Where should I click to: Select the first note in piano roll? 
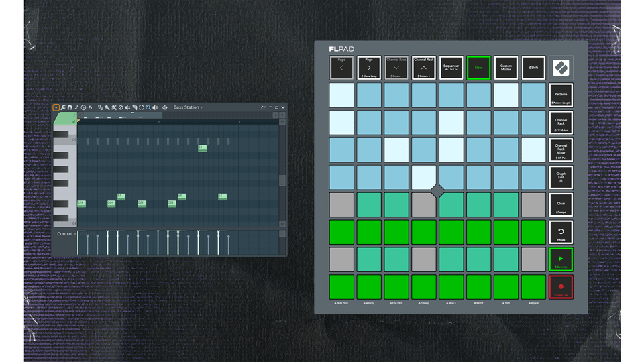point(81,202)
